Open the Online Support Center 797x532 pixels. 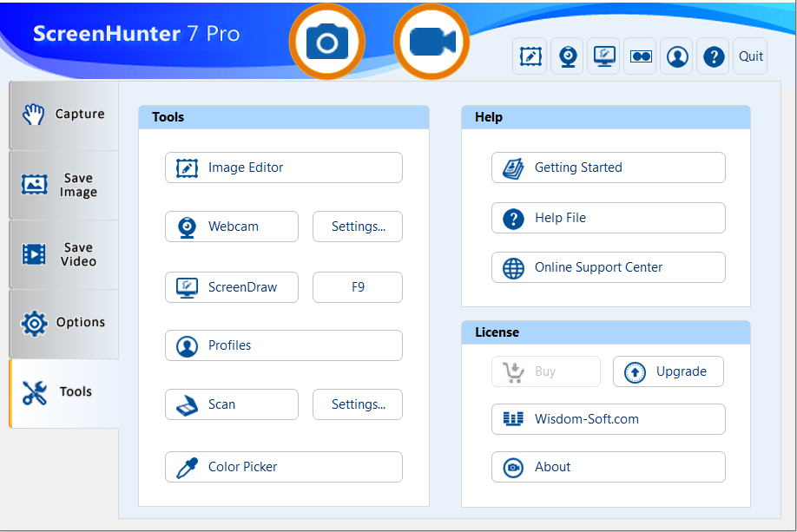(x=608, y=267)
